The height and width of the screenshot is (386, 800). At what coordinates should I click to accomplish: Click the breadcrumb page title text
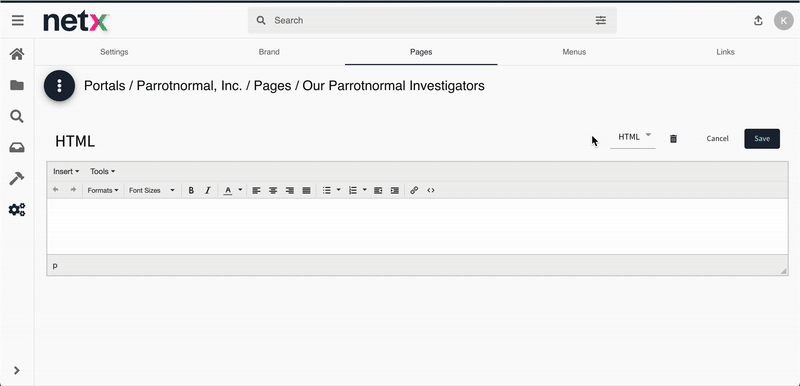(x=393, y=86)
